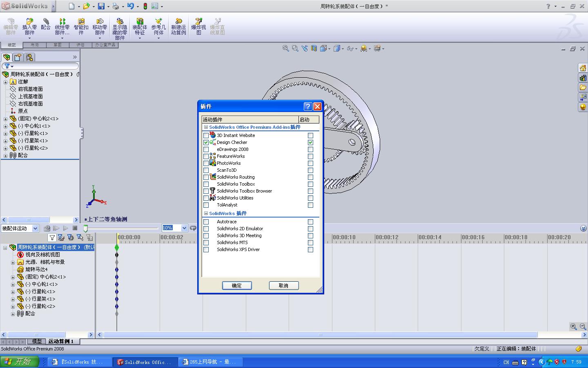Enable the 3D Instant Website active checkbox
The width and height of the screenshot is (588, 368).
[x=206, y=135]
